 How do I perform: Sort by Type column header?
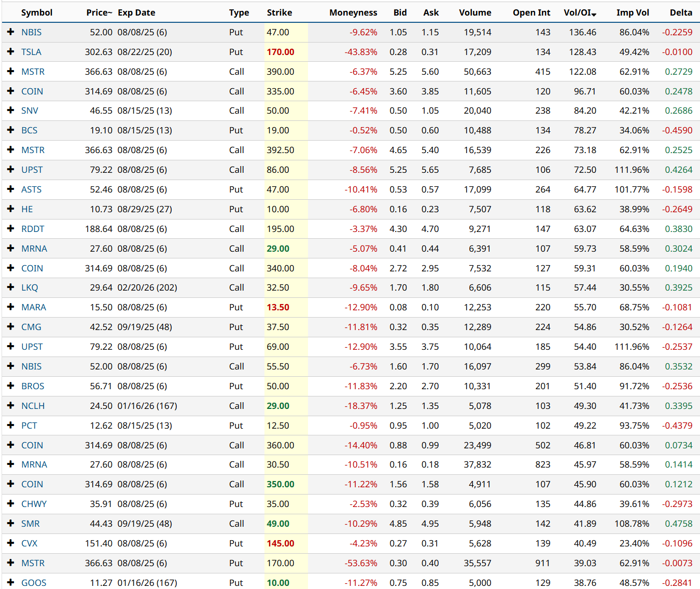click(x=239, y=13)
